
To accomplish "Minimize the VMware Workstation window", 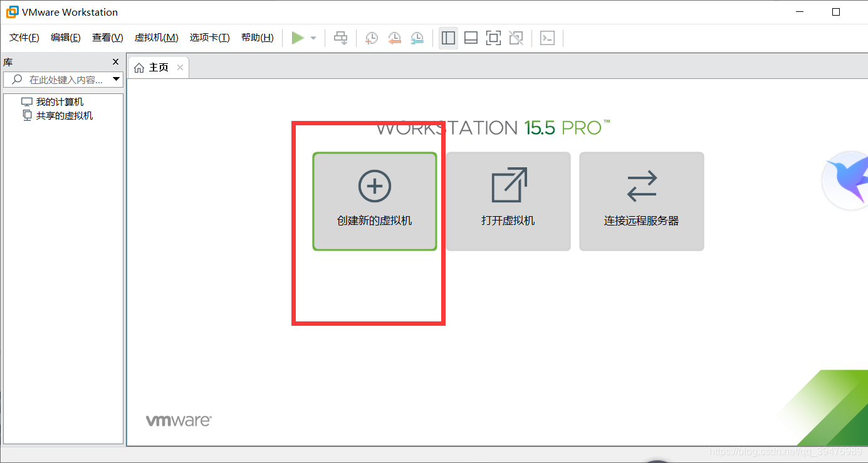I will [798, 12].
